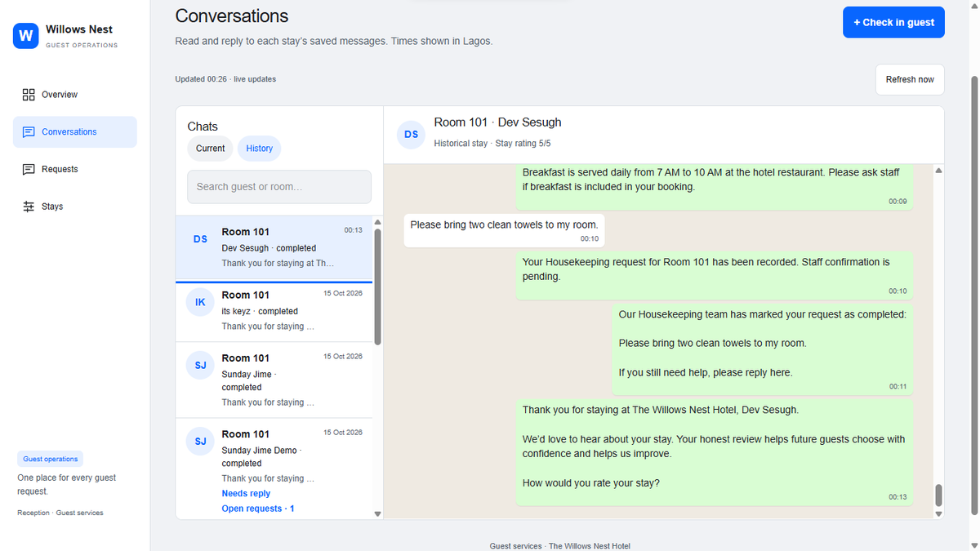Focus the Search guest or room field

pos(279,187)
